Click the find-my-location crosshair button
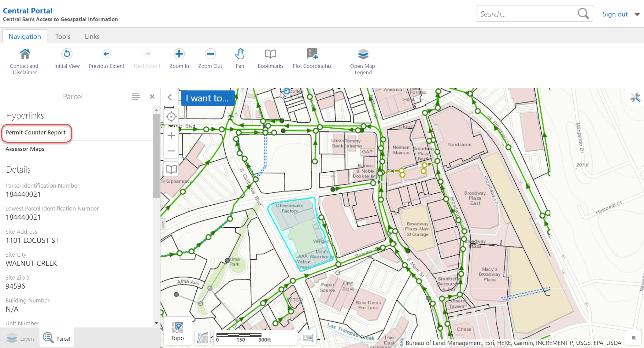Image resolution: width=644 pixels, height=348 pixels. click(x=171, y=116)
